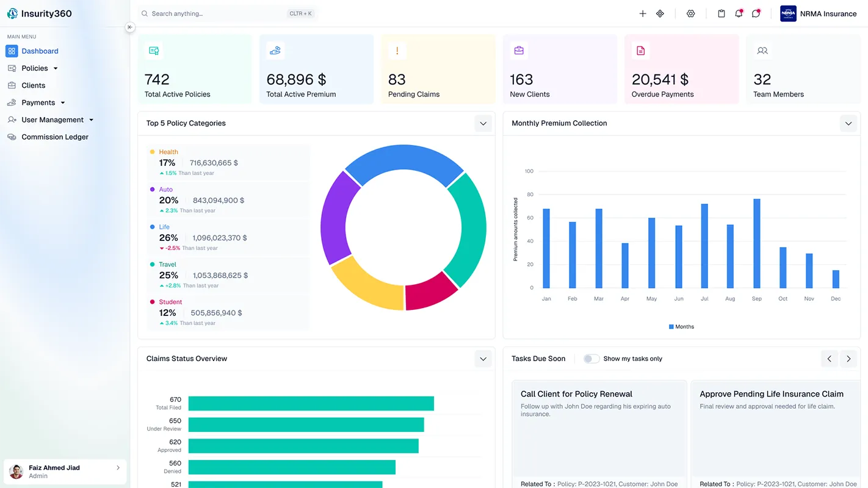The width and height of the screenshot is (868, 488).
Task: Open the User Management dropdown
Action: pos(90,120)
